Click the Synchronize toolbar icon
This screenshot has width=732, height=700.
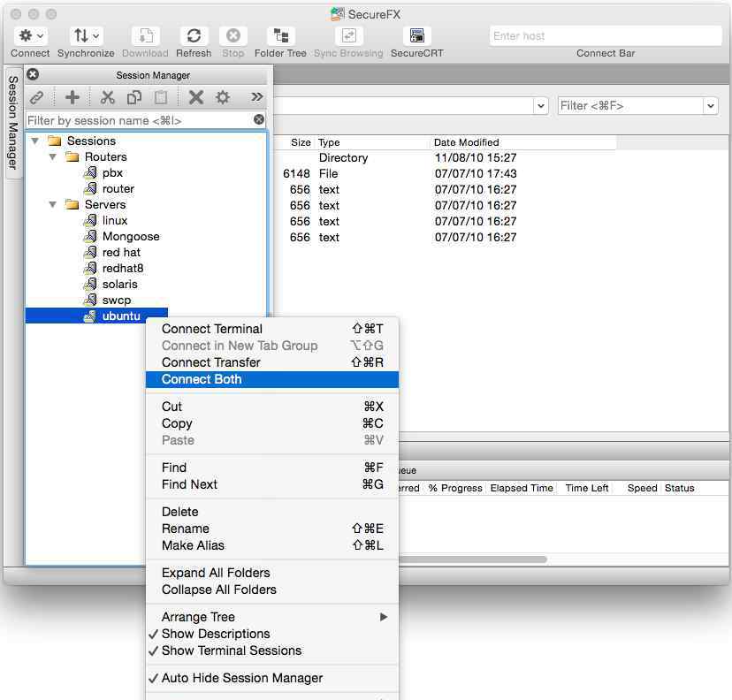(86, 36)
